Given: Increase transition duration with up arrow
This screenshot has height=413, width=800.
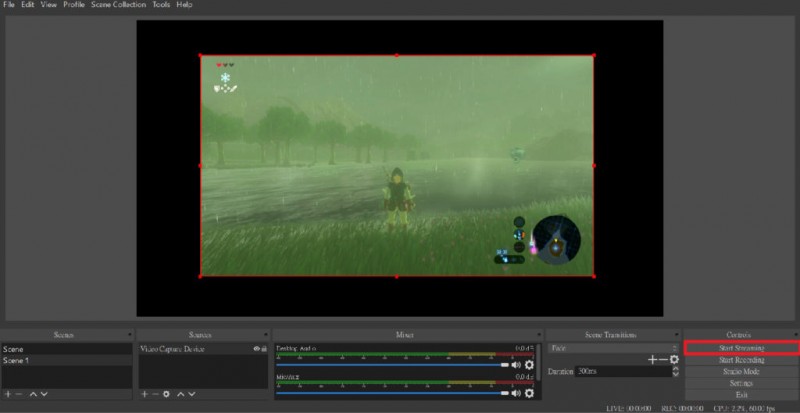Looking at the screenshot, I should click(x=676, y=369).
